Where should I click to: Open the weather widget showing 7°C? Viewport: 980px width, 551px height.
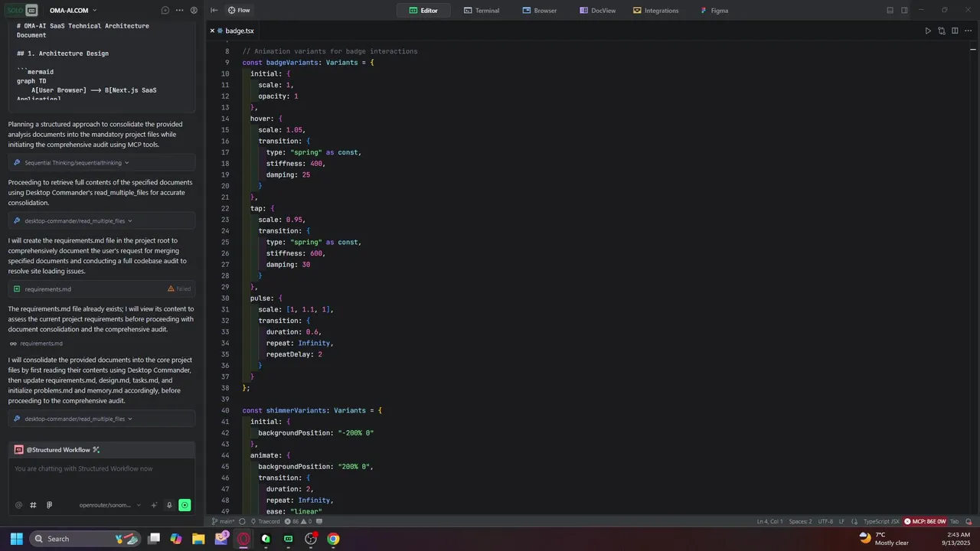(x=884, y=539)
